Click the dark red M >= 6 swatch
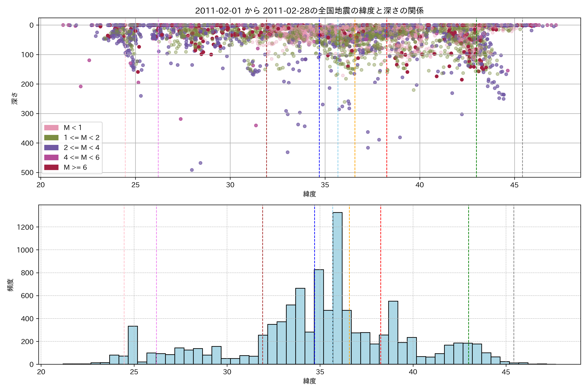Image resolution: width=588 pixels, height=392 pixels. tap(51, 167)
